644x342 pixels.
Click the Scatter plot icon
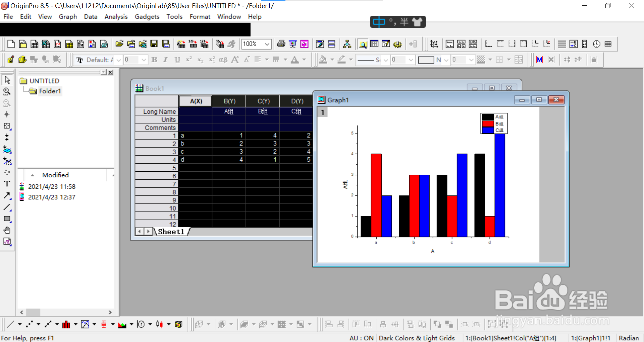click(30, 324)
